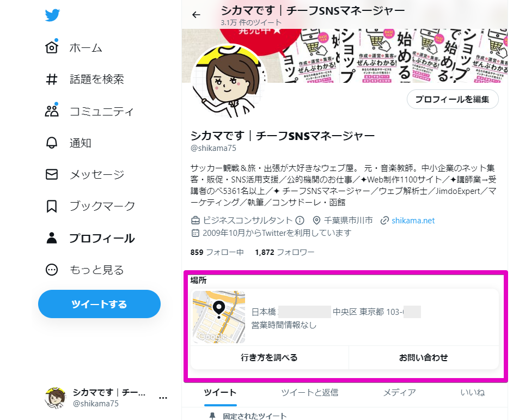Open ブックマーク bookmark icon

(x=52, y=206)
